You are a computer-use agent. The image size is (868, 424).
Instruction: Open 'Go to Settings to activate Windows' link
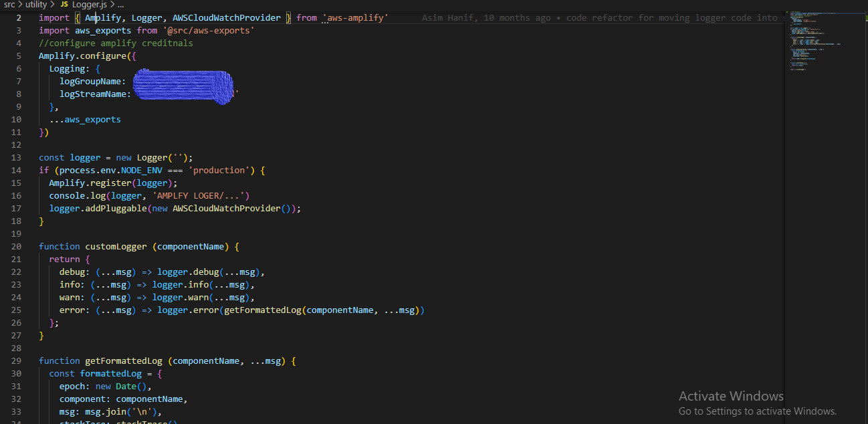[x=756, y=411]
